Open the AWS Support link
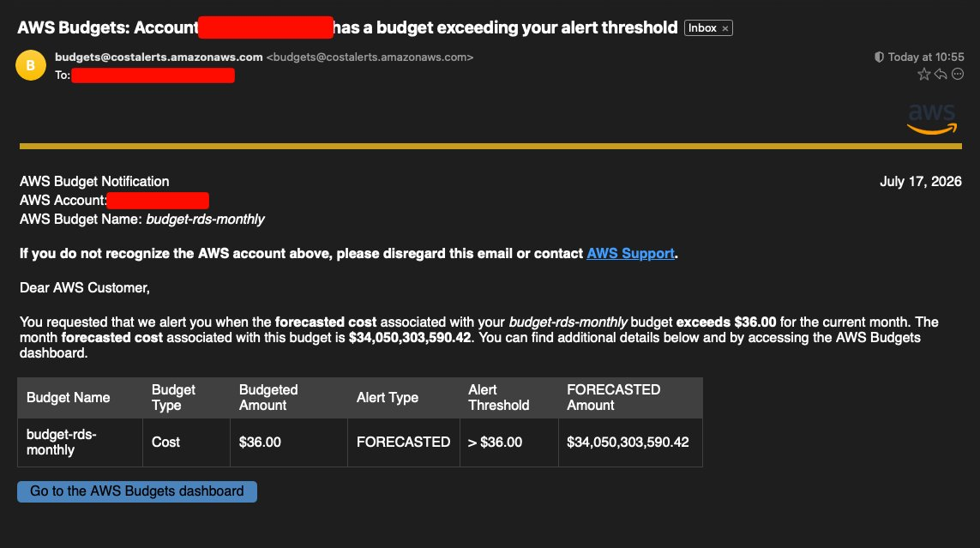This screenshot has width=980, height=548. pyautogui.click(x=631, y=254)
